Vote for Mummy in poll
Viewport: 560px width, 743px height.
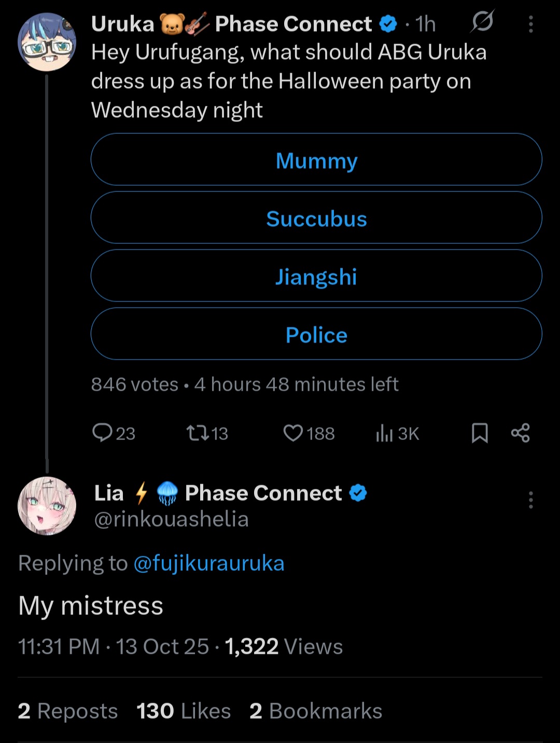[316, 160]
